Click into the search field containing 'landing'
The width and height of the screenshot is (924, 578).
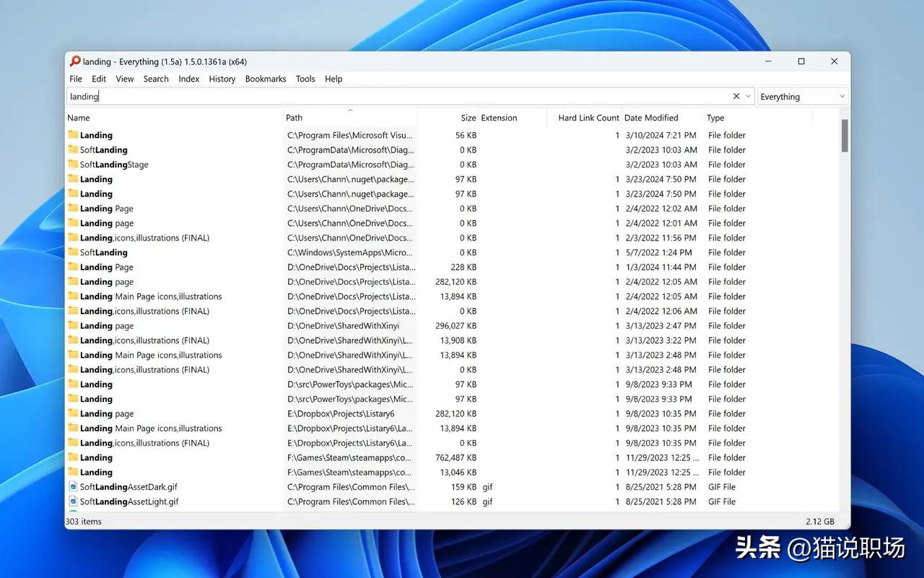coord(397,97)
